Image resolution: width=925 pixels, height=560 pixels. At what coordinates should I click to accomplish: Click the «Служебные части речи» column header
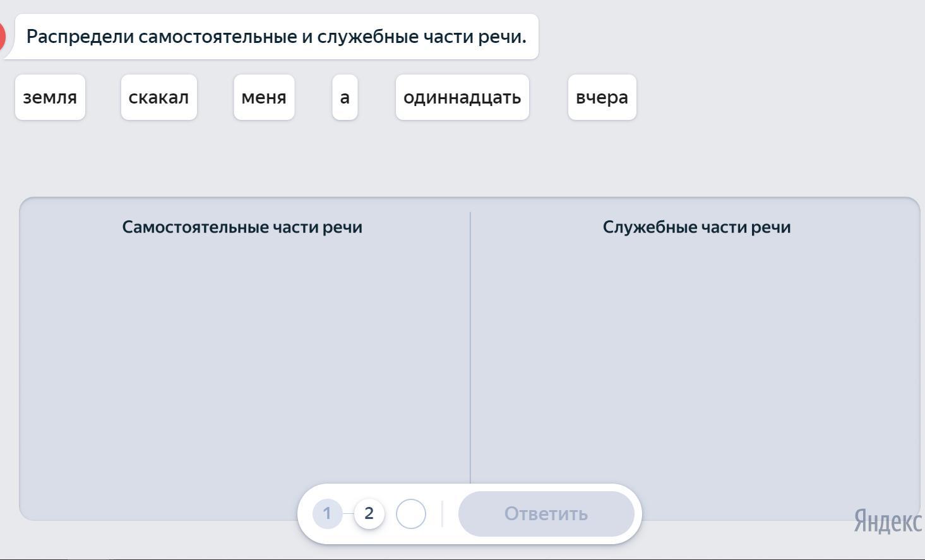pyautogui.click(x=696, y=227)
